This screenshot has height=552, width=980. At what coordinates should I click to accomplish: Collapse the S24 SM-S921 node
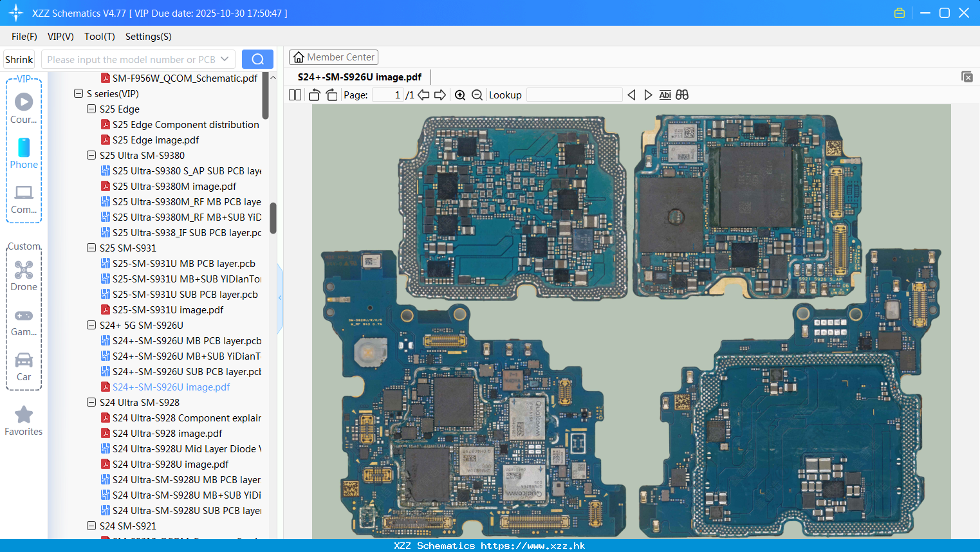point(91,526)
